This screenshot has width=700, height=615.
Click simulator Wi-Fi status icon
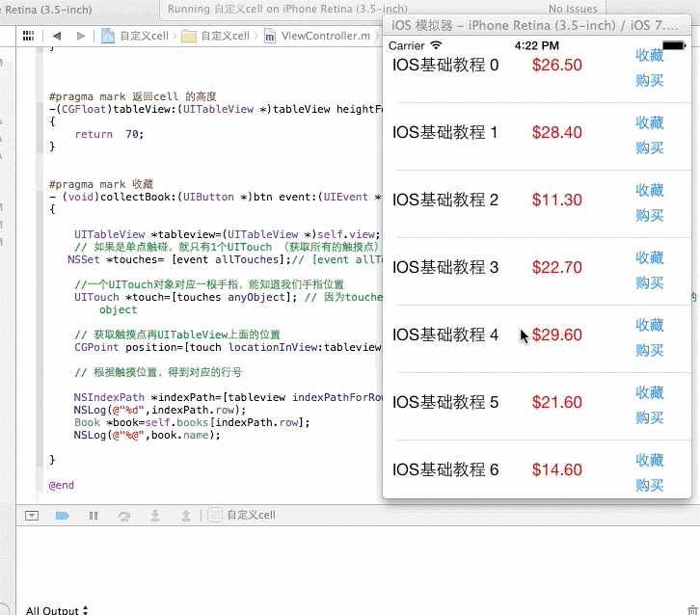click(436, 45)
